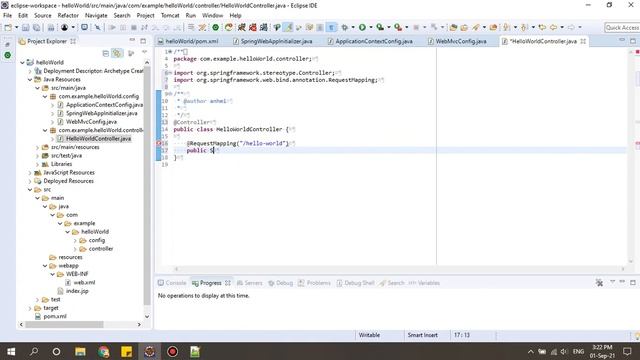This screenshot has width=640, height=360.
Task: Toggle Link with Editor in Project Explorer
Action: pos(117,53)
